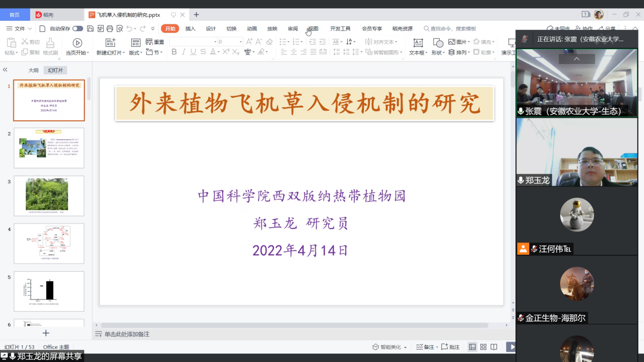Switch to the 大纲 outline tab
Viewport: 644px width, 362px height.
(34, 71)
